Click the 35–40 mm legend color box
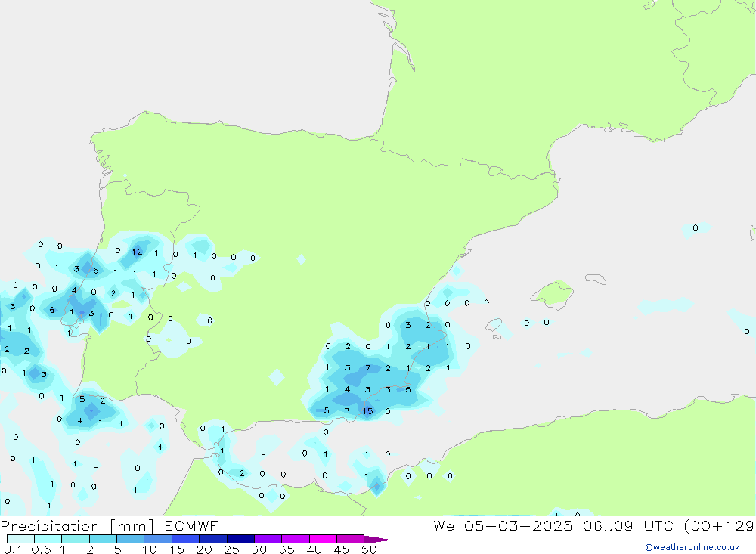The image size is (756, 554). tap(296, 539)
